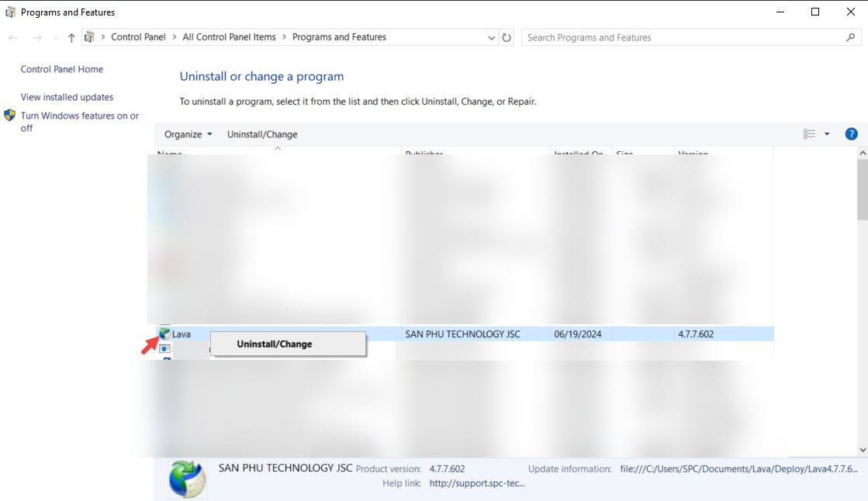Open Control Panel Home link
This screenshot has width=868, height=501.
tap(62, 69)
